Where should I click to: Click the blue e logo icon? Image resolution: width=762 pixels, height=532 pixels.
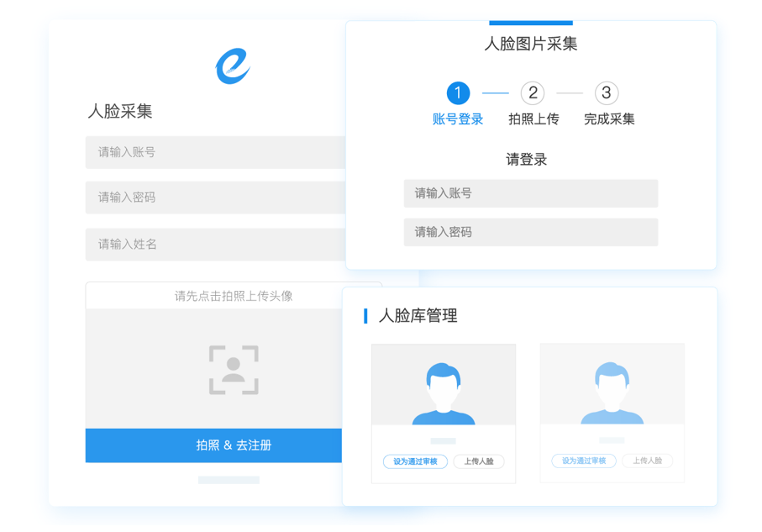pos(233,66)
